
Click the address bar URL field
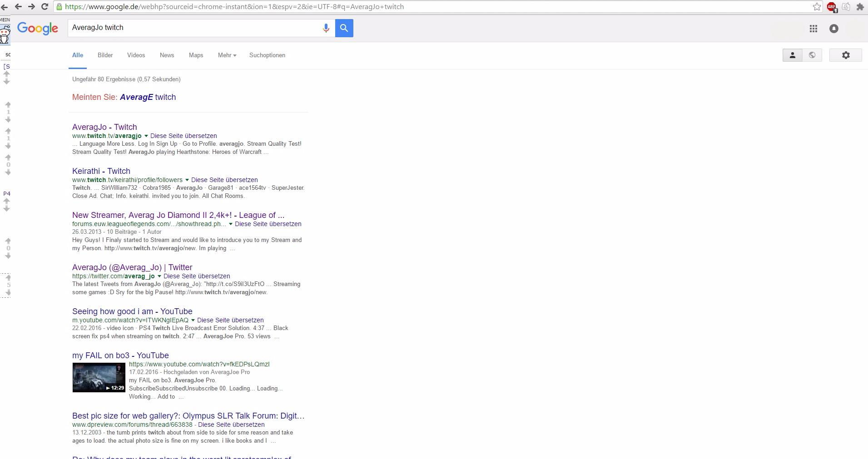click(x=436, y=7)
